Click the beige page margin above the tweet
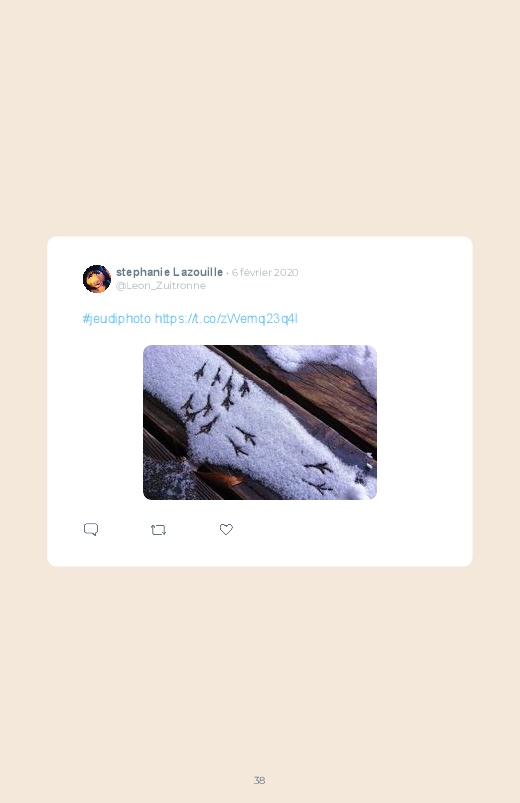This screenshot has width=520, height=803. (260, 118)
